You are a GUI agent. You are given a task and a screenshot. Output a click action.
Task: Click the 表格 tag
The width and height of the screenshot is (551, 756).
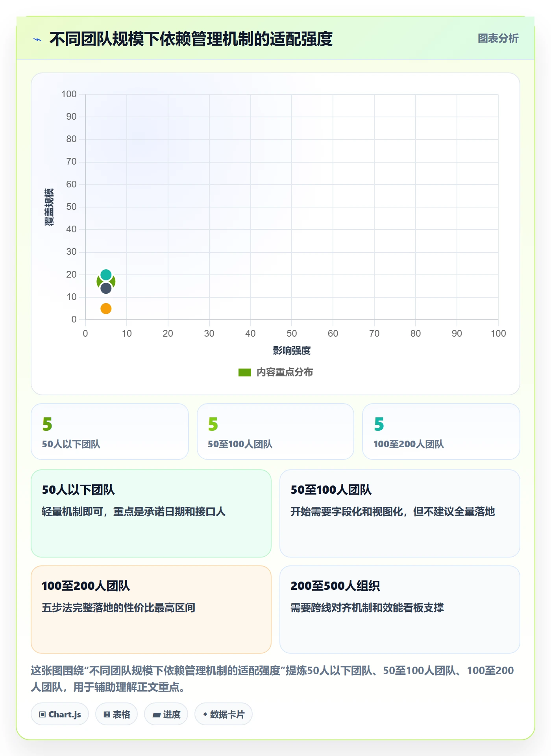click(116, 714)
